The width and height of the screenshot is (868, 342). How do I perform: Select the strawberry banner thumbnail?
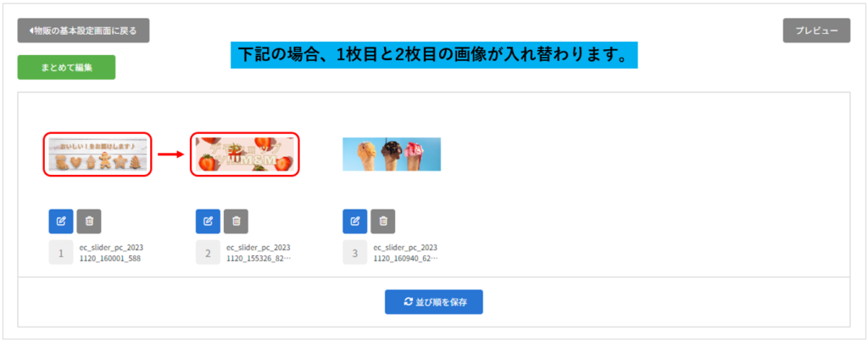(x=245, y=154)
